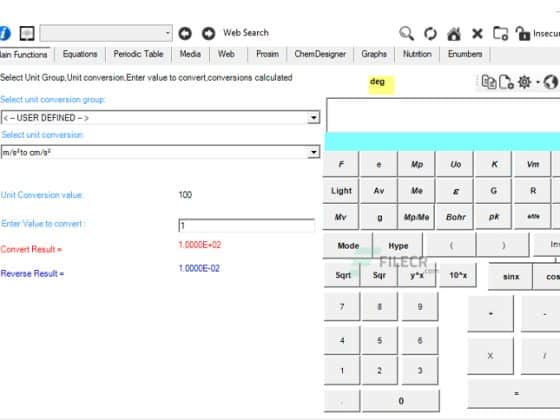The width and height of the screenshot is (560, 420).
Task: Click the number 7 key
Action: (342, 307)
